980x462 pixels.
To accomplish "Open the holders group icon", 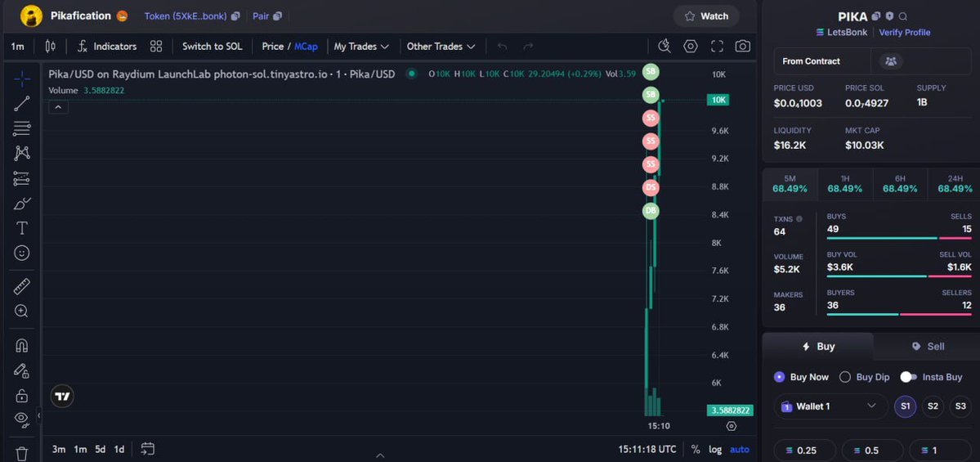I will tap(891, 61).
